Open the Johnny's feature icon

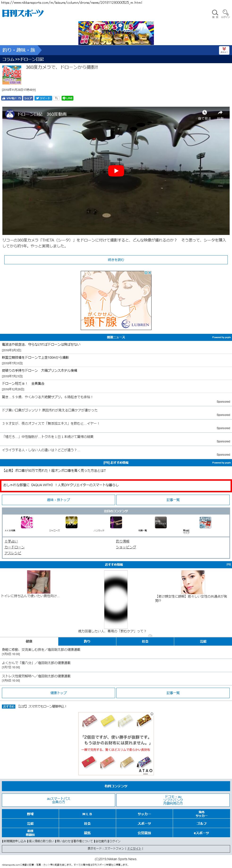tap(71, 522)
